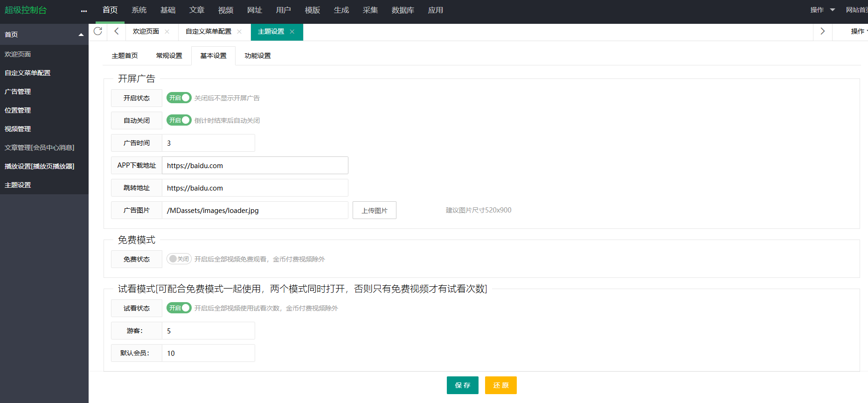Disable the 自动关闭 switch
The width and height of the screenshot is (868, 403).
(x=179, y=120)
